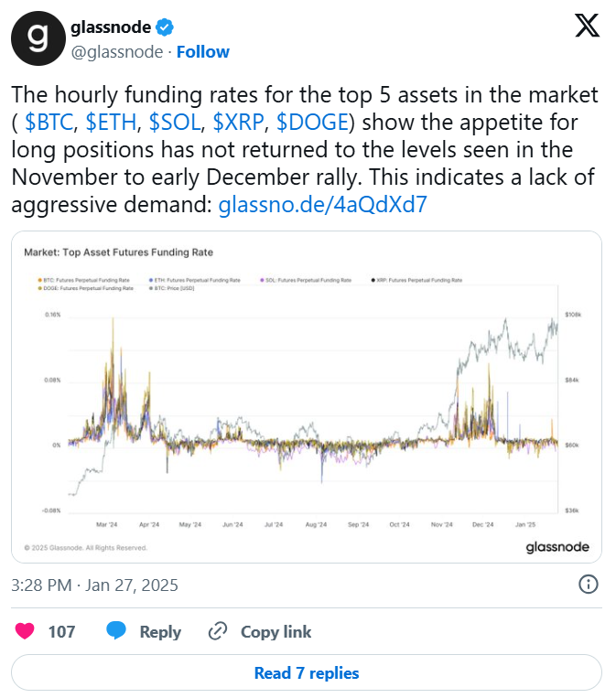This screenshot has height=698, width=616.
Task: Open the tweet info icon
Action: (x=589, y=585)
